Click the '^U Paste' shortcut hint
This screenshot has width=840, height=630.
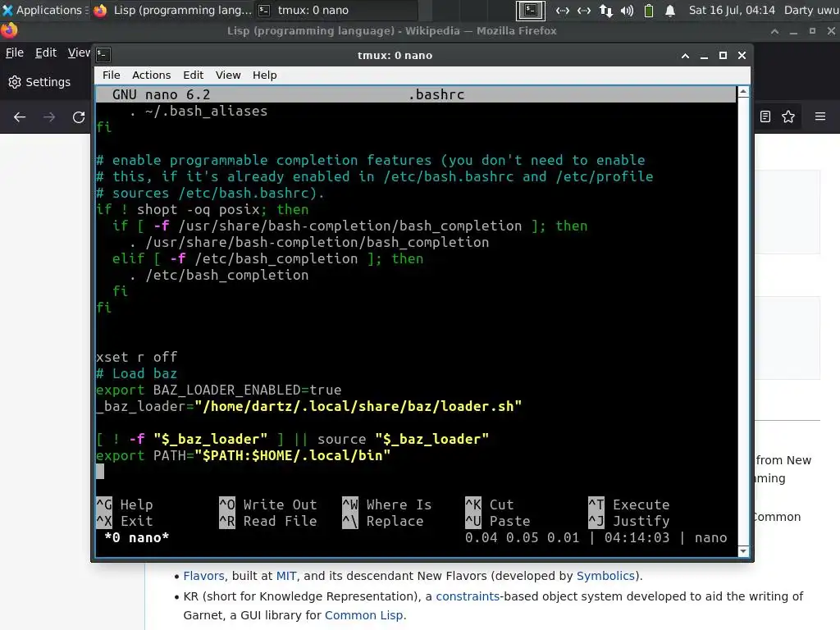click(x=498, y=521)
